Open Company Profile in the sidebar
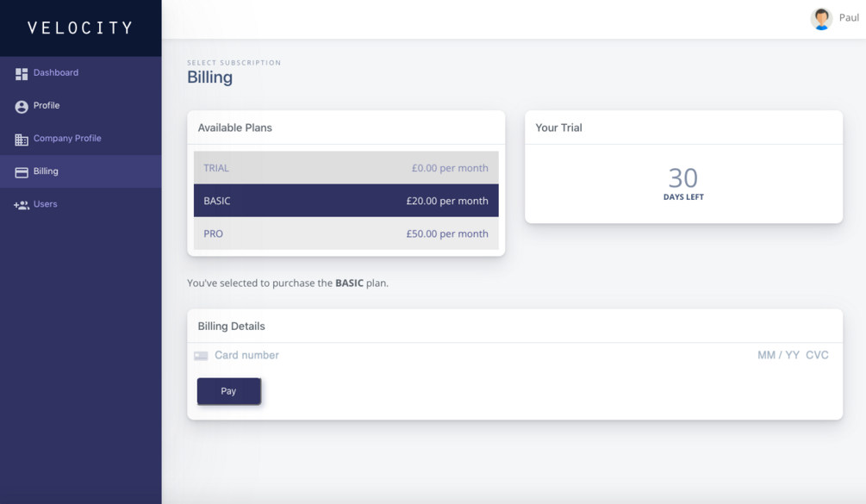Viewport: 866px width, 504px height. [67, 139]
